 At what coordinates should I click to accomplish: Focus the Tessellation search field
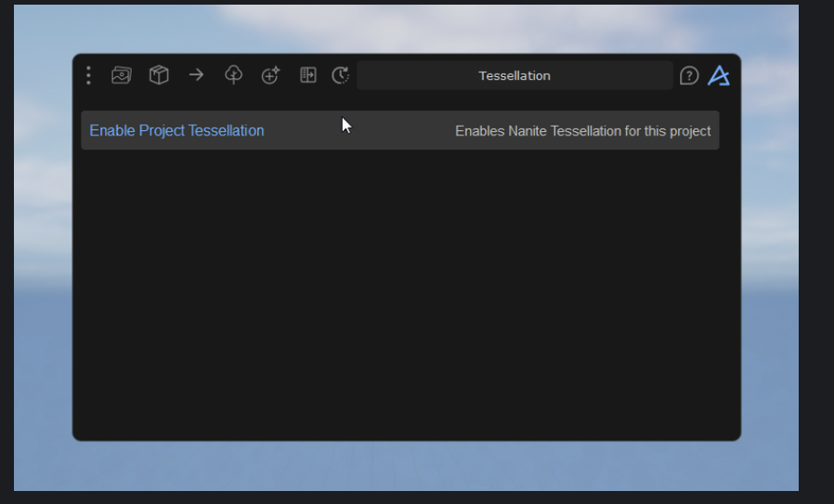coord(515,75)
